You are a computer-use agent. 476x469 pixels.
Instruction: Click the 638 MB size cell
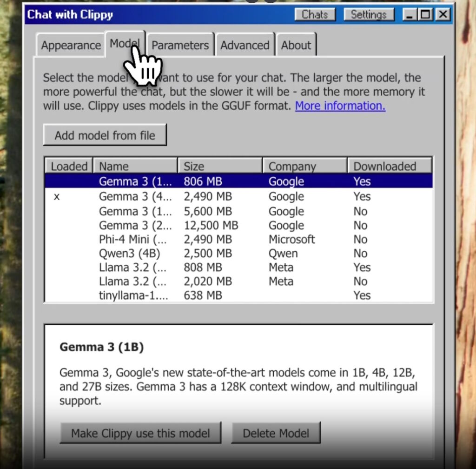203,295
